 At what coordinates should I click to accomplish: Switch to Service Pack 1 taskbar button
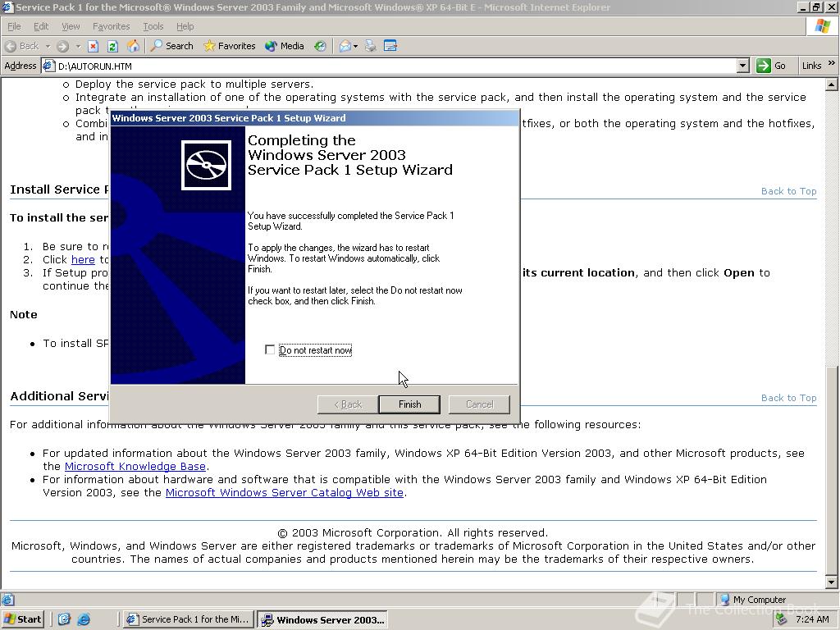click(x=188, y=619)
